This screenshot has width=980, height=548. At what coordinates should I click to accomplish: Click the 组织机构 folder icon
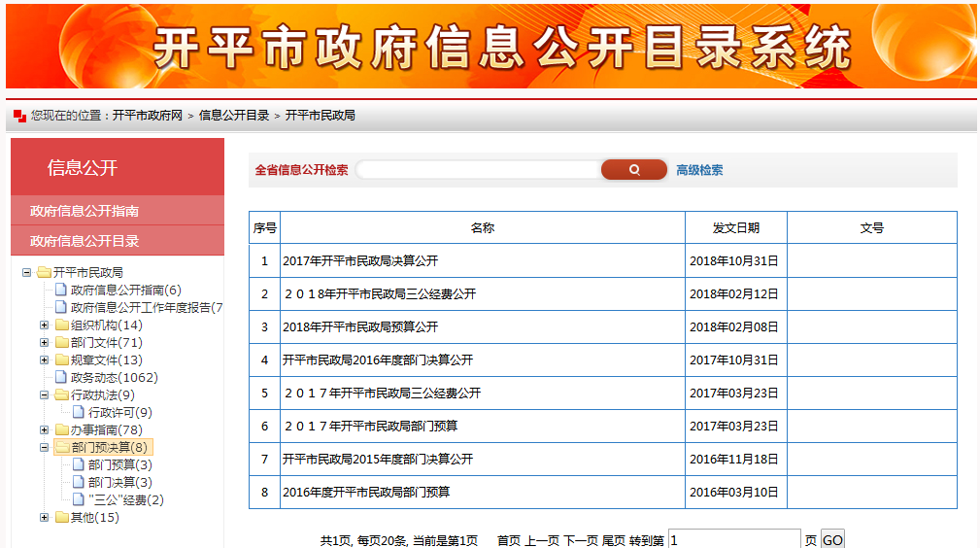tap(61, 325)
